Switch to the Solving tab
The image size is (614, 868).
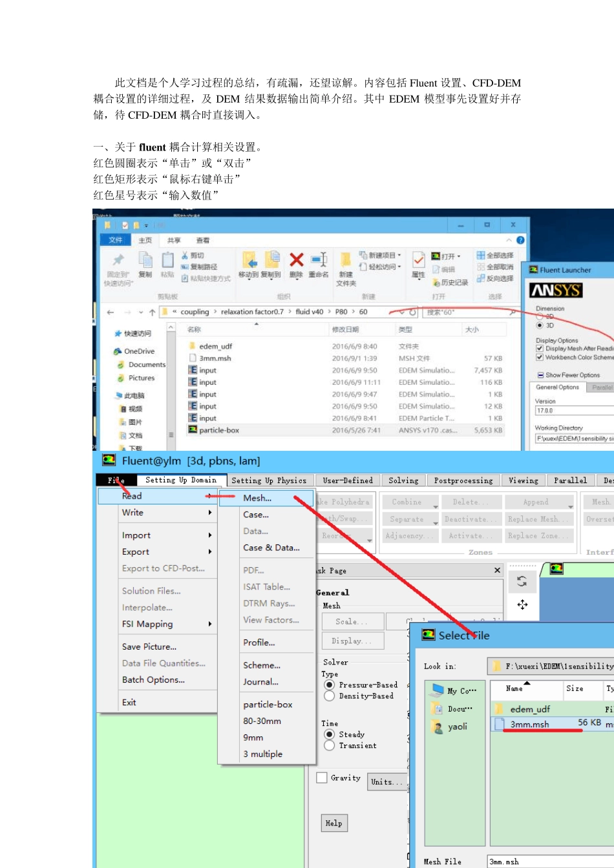tap(403, 480)
